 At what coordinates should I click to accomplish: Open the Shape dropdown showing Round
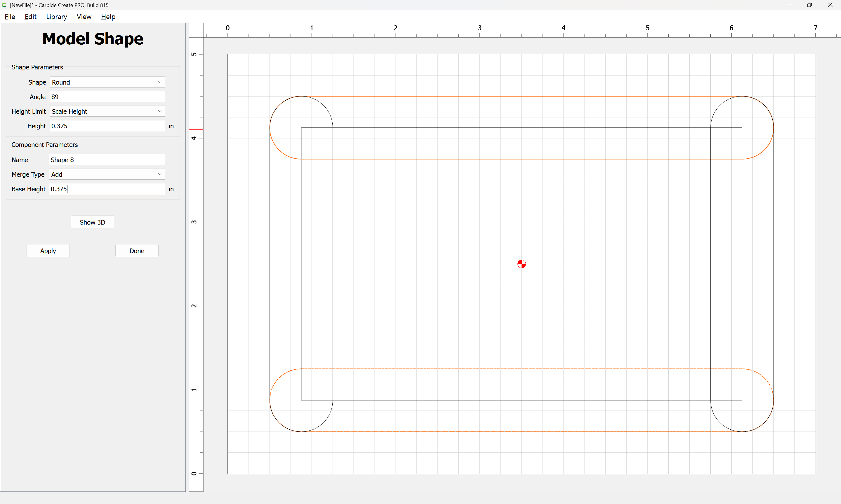[107, 82]
